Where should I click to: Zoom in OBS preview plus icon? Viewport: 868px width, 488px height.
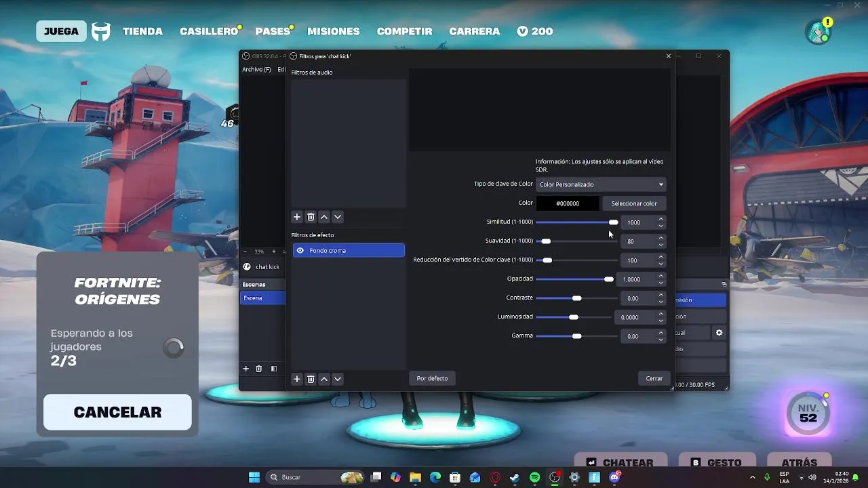coord(274,251)
